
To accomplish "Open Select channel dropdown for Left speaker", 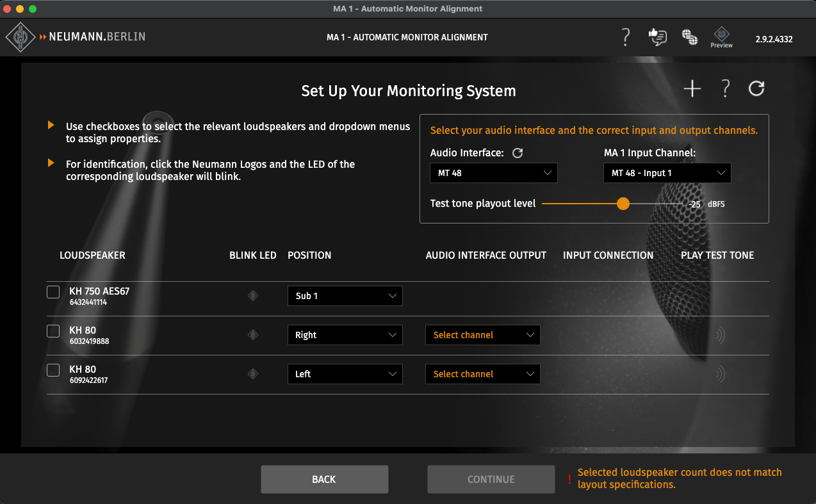I will (482, 374).
